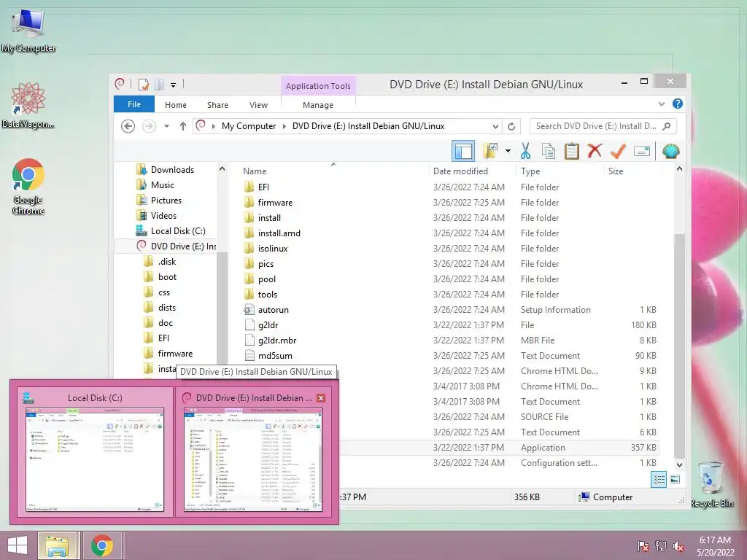
Task: Click the Rename icon in toolbar
Action: click(642, 152)
